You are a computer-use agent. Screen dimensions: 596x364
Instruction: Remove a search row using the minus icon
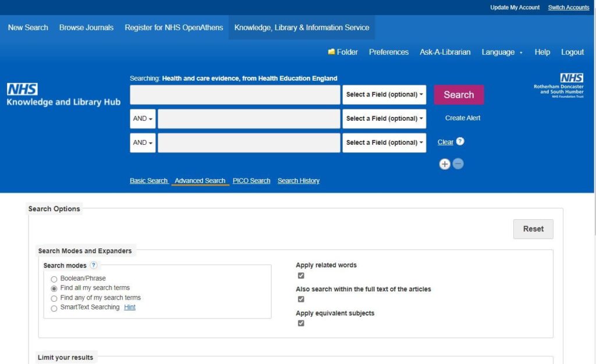click(x=458, y=163)
